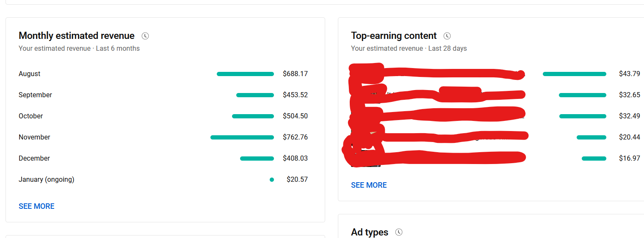Click clock icon beside Top-earning content
This screenshot has height=238, width=644.
point(447,36)
